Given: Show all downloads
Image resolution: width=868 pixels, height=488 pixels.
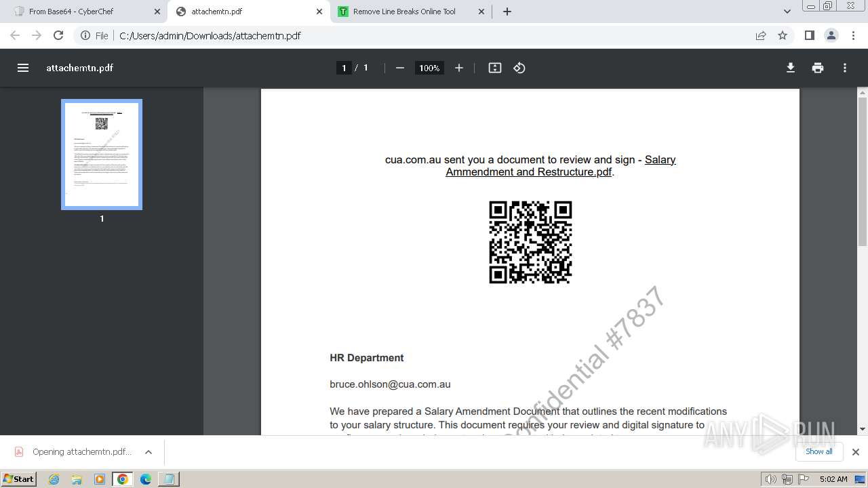Looking at the screenshot, I should point(819,451).
